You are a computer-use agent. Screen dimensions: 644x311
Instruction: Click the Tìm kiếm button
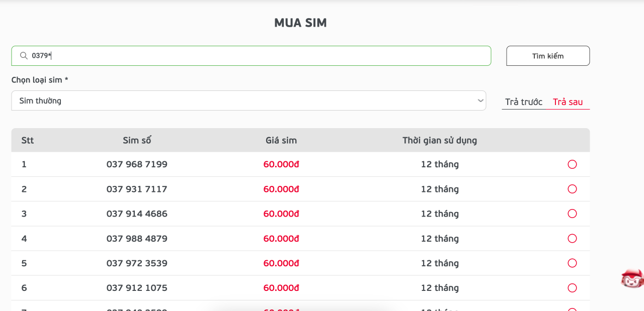coord(548,55)
